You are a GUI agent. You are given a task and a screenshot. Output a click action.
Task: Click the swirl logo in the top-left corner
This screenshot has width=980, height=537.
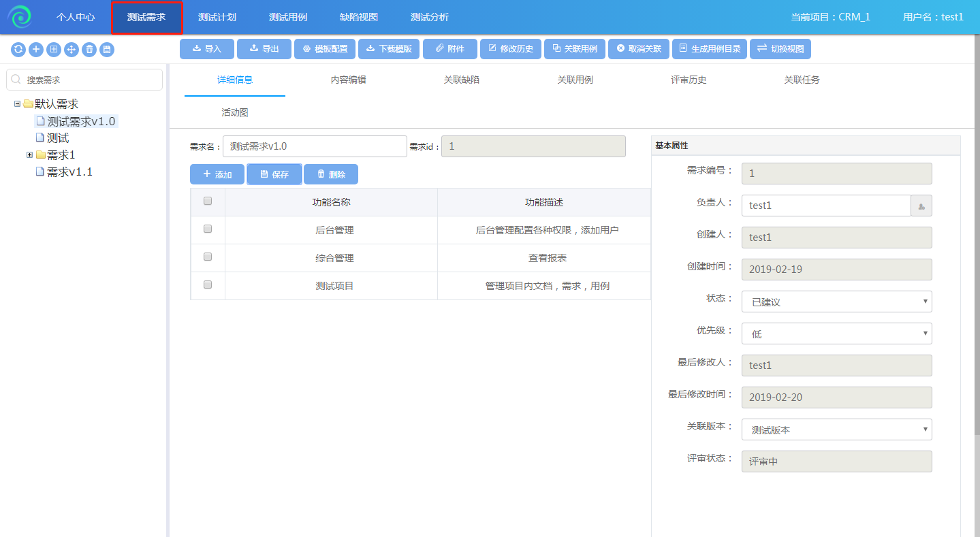(20, 17)
